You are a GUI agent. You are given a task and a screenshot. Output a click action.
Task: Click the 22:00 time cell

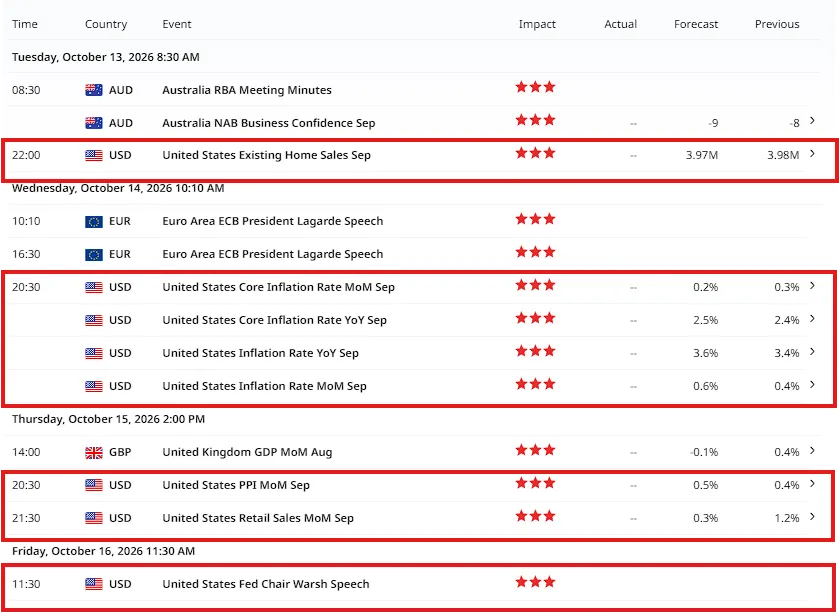26,155
